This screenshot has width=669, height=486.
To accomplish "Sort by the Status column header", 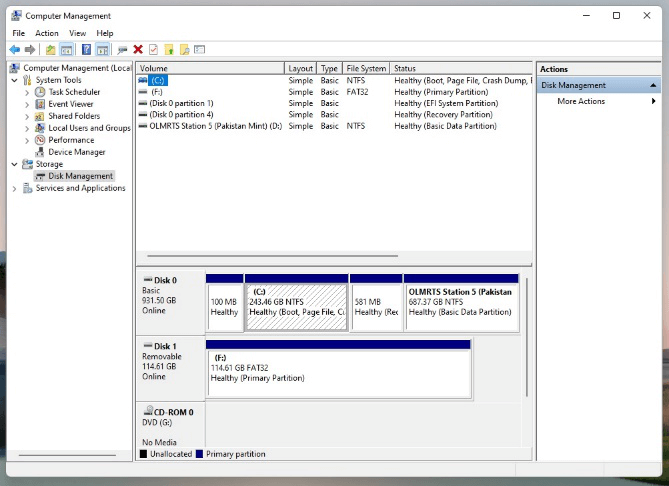I will coord(461,68).
